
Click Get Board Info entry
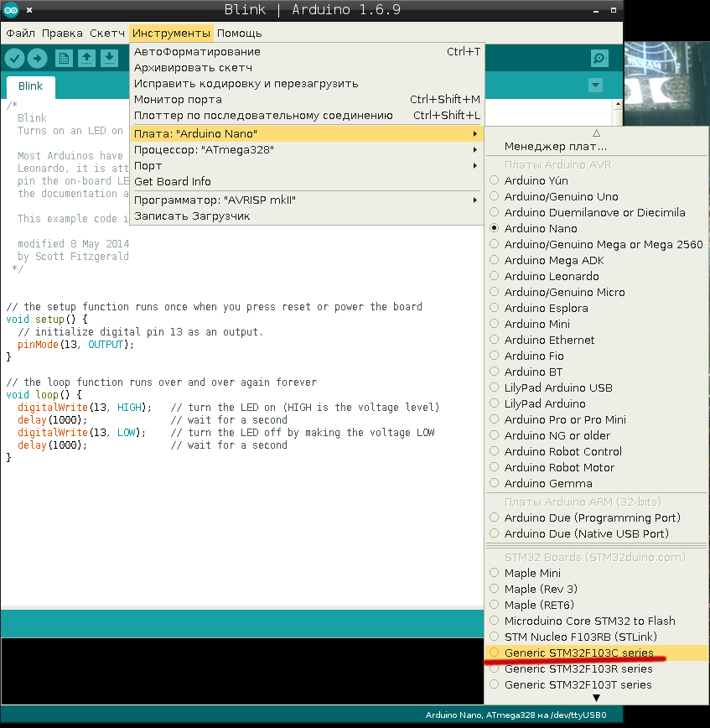306,181
